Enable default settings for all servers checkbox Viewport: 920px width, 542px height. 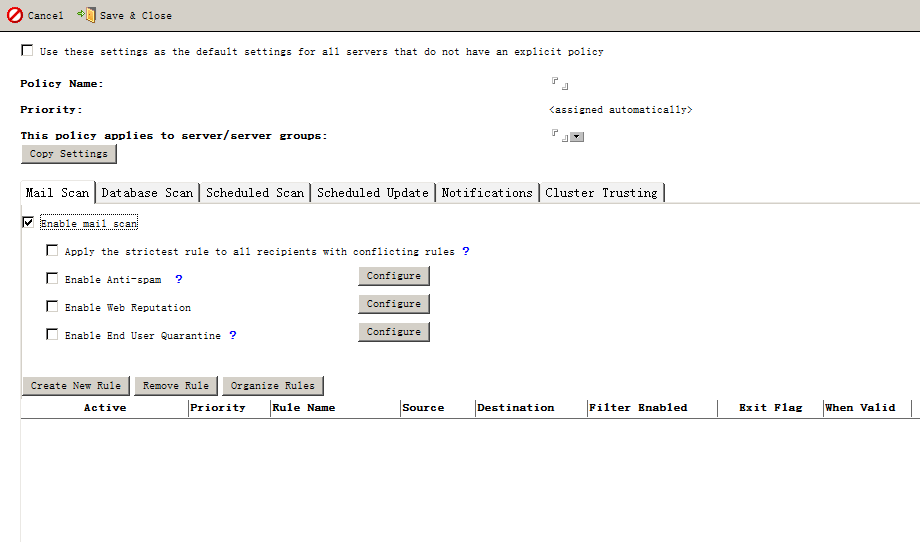click(x=27, y=51)
